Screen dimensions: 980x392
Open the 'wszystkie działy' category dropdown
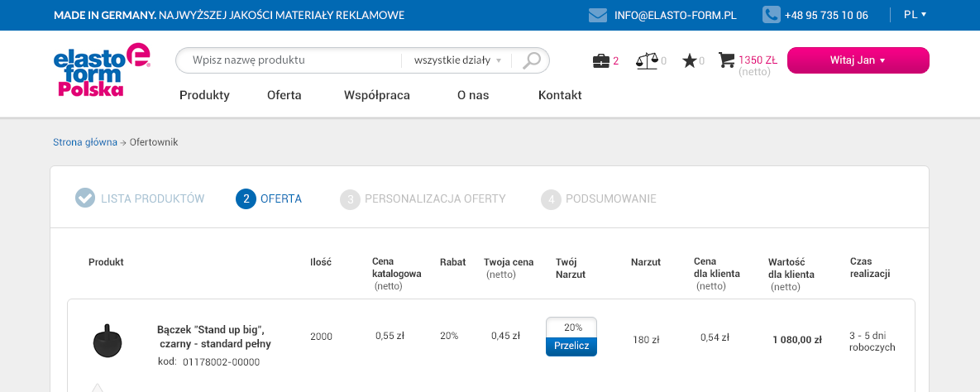click(457, 60)
